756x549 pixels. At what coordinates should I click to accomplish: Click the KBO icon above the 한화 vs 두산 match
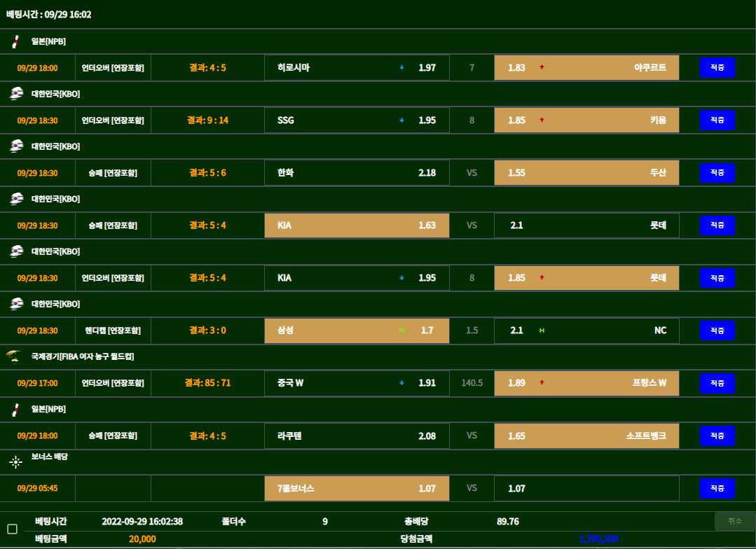16,146
